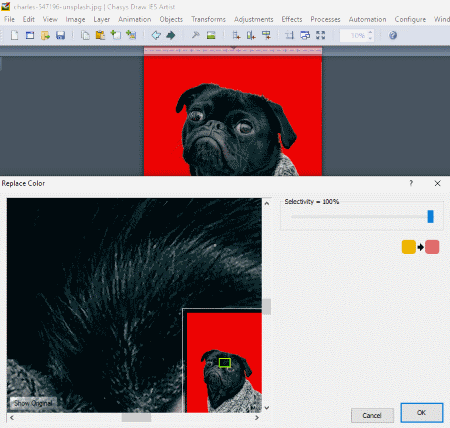The image size is (450, 428).
Task: Click preview horizontal scrollbar left arrow
Action: click(12, 417)
